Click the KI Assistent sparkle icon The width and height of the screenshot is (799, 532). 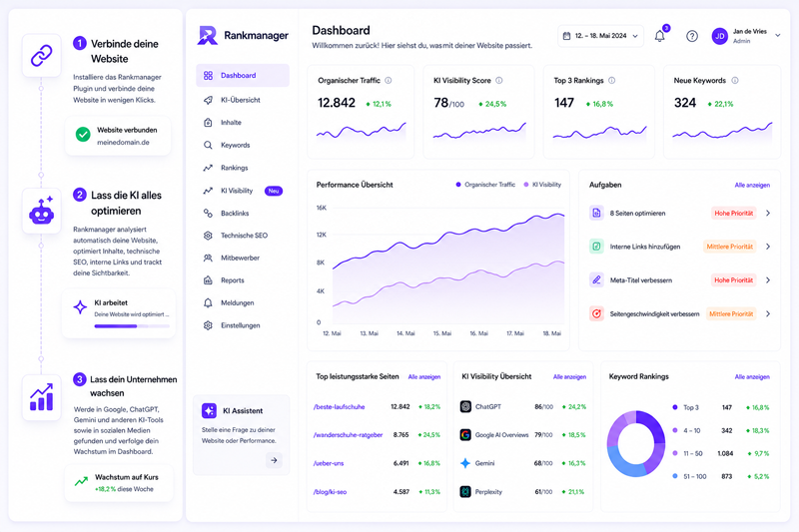click(x=209, y=410)
